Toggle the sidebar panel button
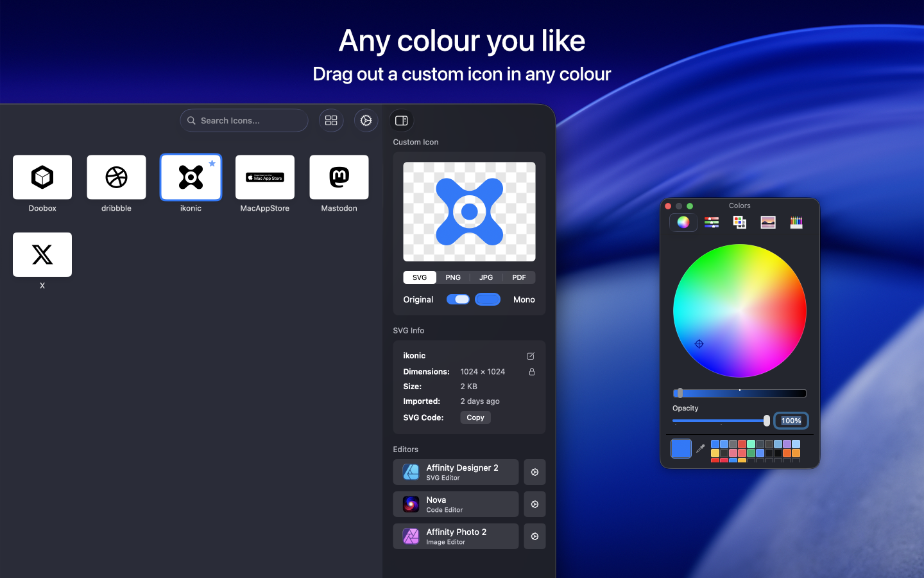The height and width of the screenshot is (578, 924). 402,121
